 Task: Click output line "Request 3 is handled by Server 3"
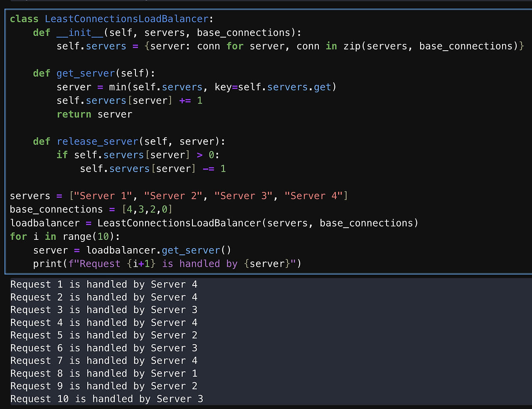[x=104, y=310]
